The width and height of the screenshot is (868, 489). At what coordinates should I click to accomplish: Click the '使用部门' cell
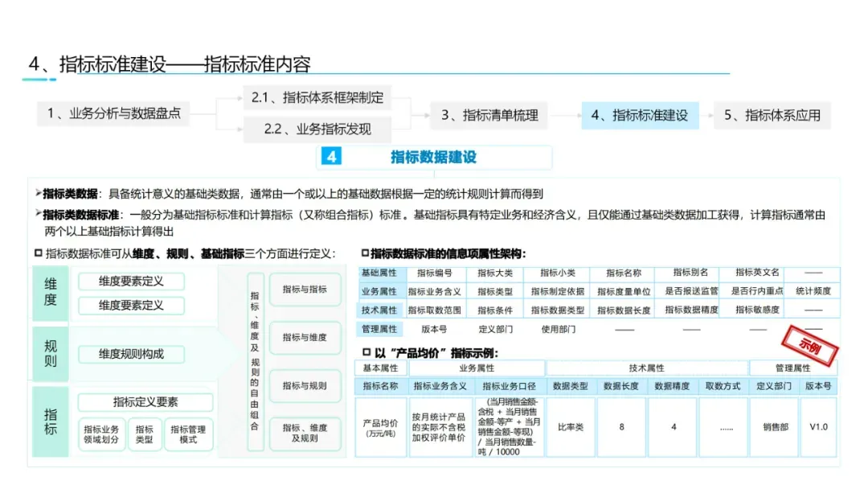[558, 329]
